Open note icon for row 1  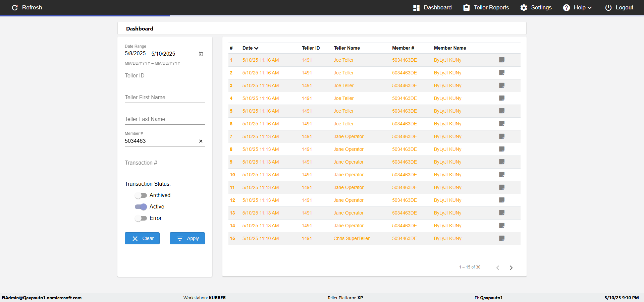[502, 60]
